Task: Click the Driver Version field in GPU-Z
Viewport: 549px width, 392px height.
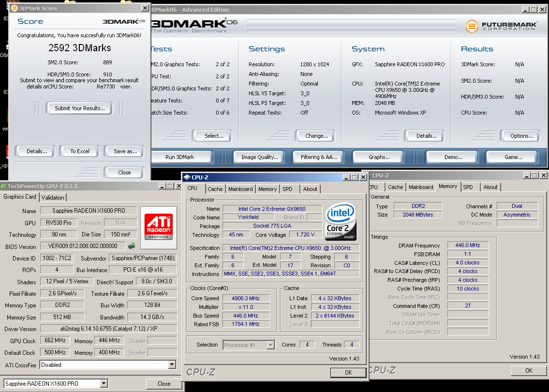Action: (x=108, y=329)
